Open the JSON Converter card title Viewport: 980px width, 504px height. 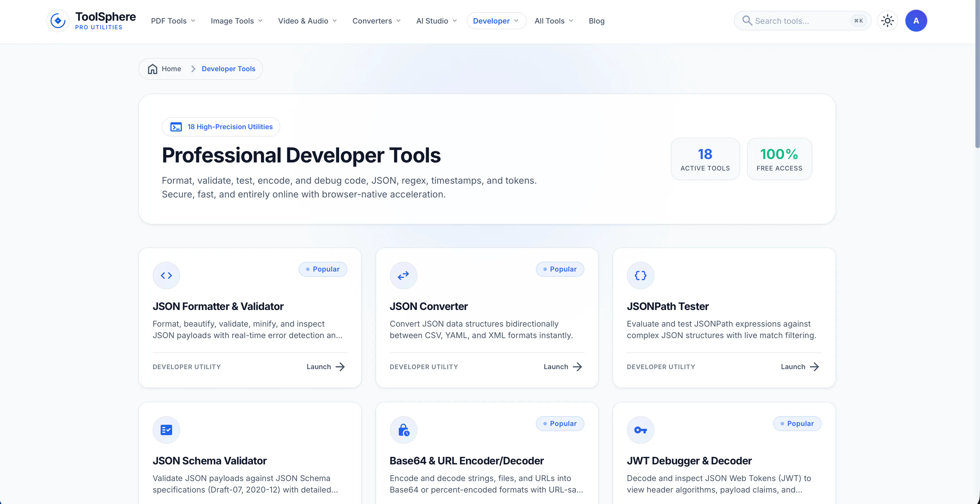[x=428, y=307]
